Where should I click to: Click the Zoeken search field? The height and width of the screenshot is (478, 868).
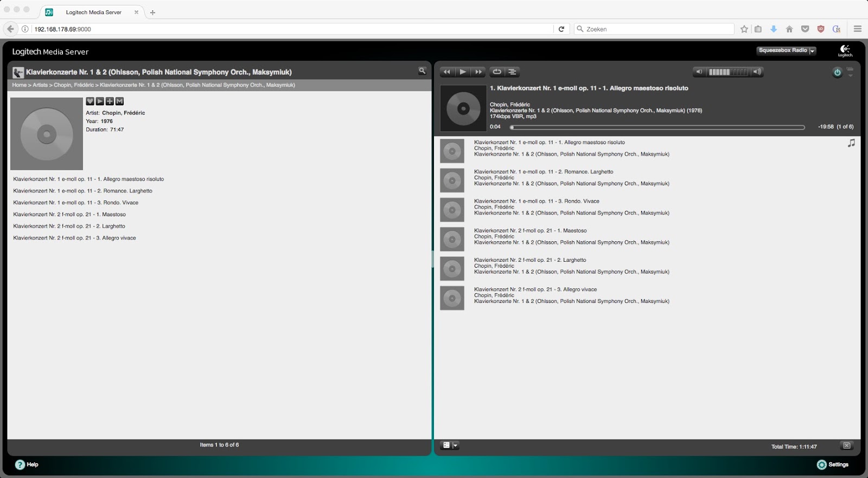point(654,29)
